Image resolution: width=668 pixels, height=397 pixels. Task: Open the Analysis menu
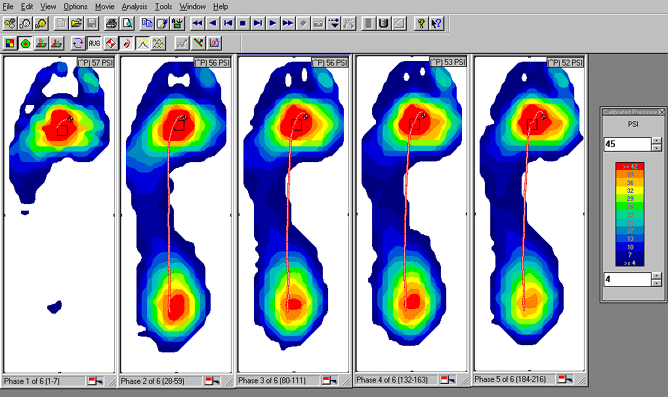134,6
